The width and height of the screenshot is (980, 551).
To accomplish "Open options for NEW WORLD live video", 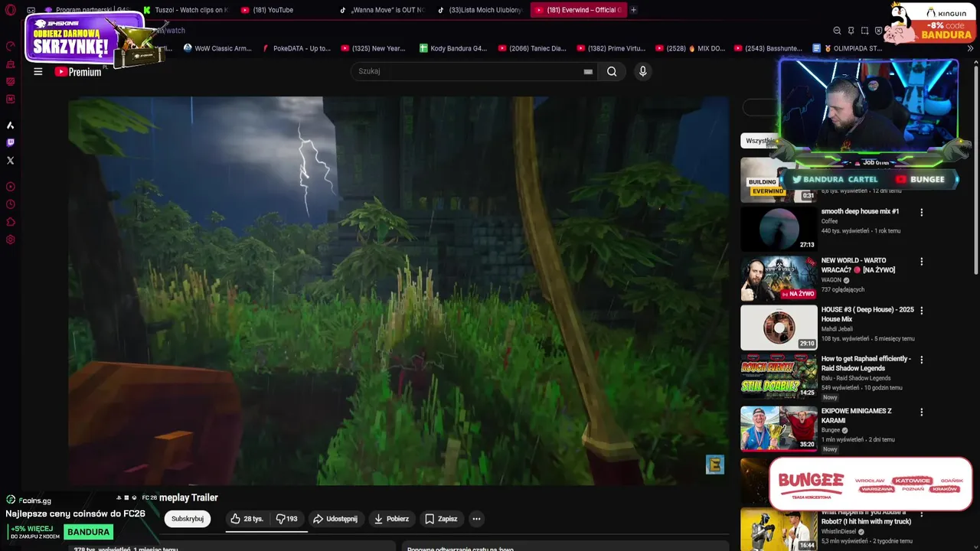I will (x=921, y=261).
